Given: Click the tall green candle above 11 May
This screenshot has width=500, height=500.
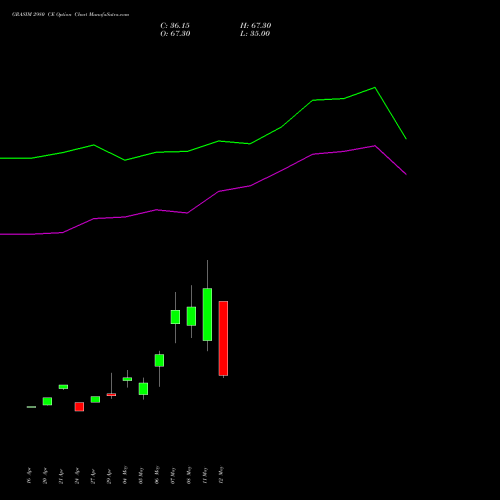Looking at the screenshot, I should click(207, 314).
